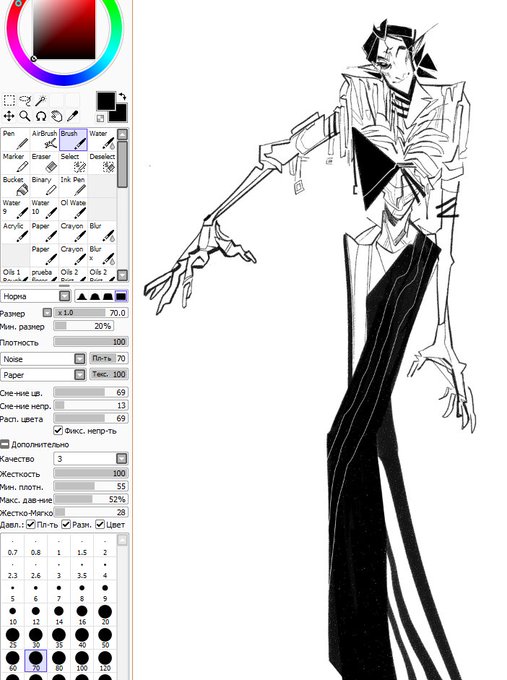Viewport: 507px width, 680px height.
Task: Select the Move tool
Action: point(9,116)
